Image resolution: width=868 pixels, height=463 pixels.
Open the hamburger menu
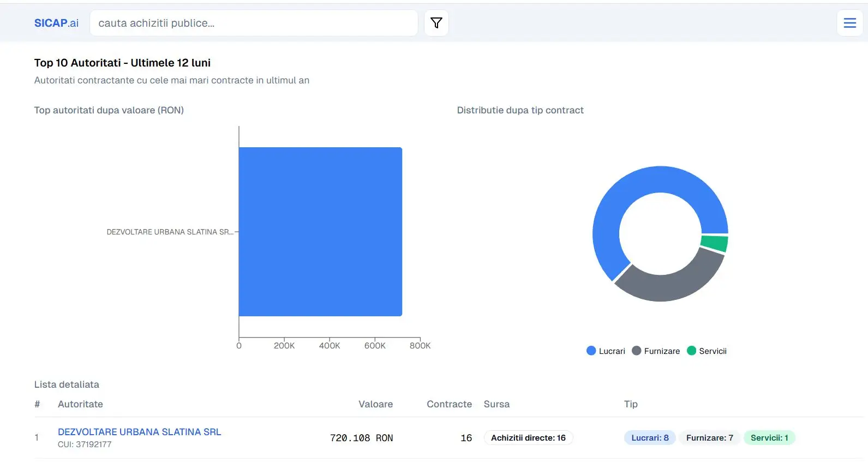coord(849,23)
